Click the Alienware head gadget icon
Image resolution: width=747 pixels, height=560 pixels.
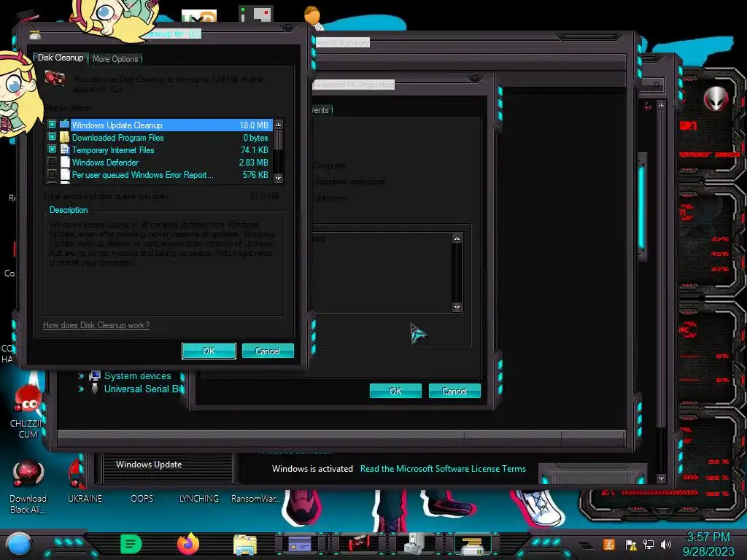pyautogui.click(x=716, y=99)
